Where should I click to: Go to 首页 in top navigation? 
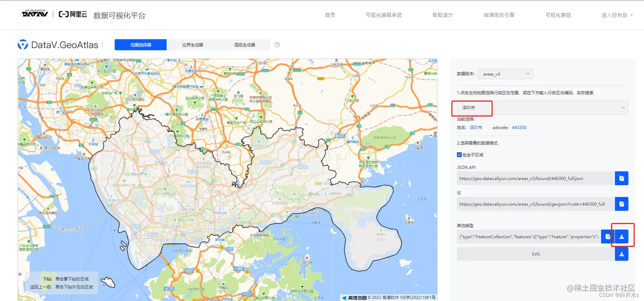(x=330, y=15)
